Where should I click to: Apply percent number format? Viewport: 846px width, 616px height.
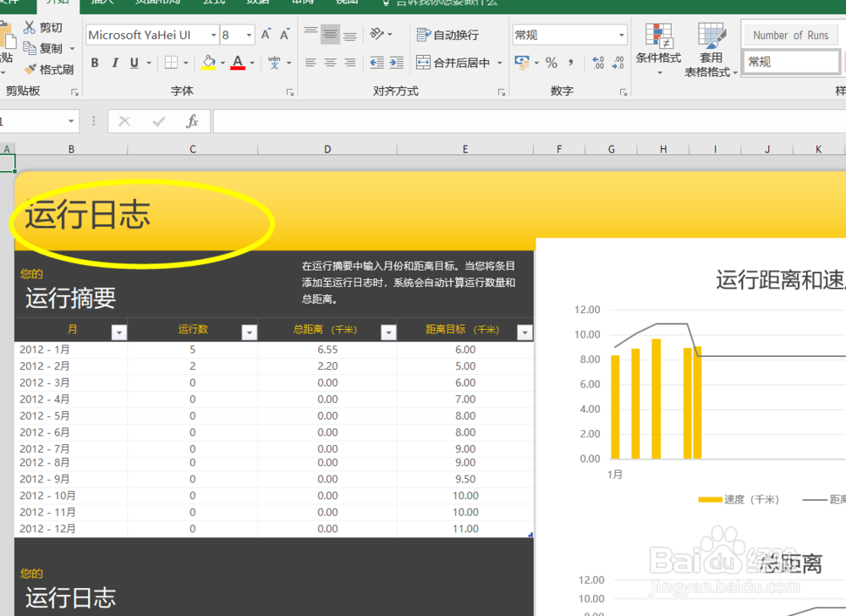click(551, 62)
